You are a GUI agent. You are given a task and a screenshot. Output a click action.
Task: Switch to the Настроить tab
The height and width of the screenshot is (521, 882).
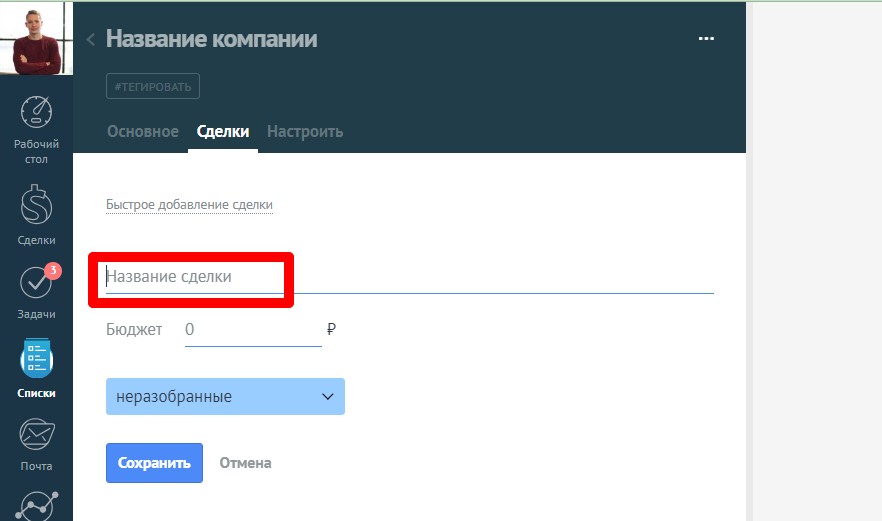tap(305, 131)
